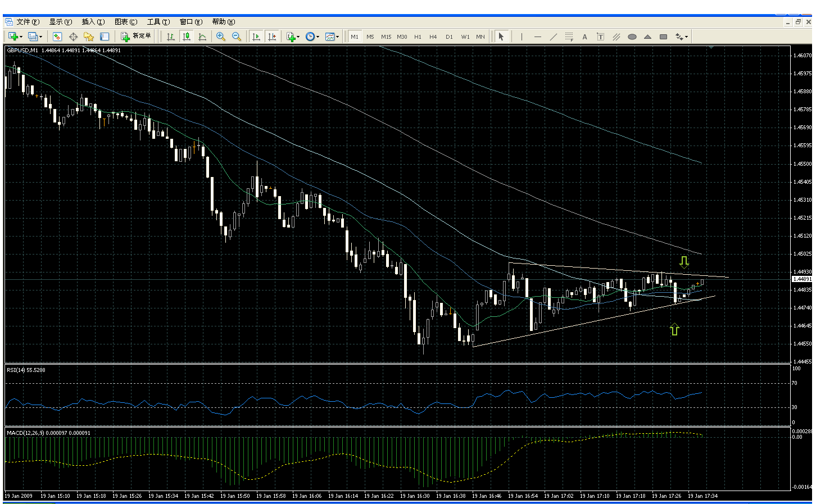This screenshot has width=816, height=504.
Task: Switch to line chart display
Action: pos(202,37)
